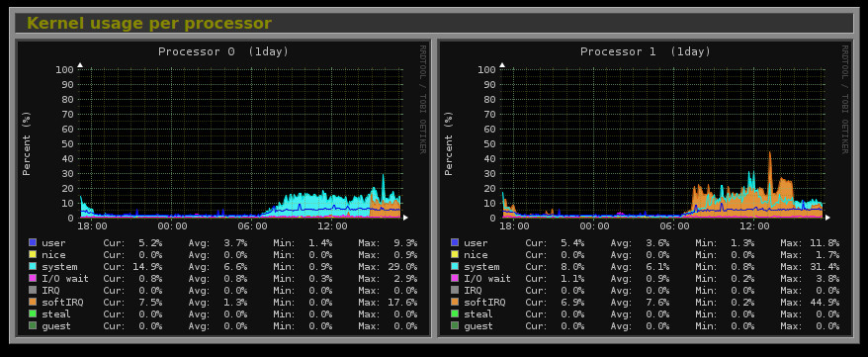
Task: Select Processor 0 system Max value 29.0%
Action: (x=403, y=267)
